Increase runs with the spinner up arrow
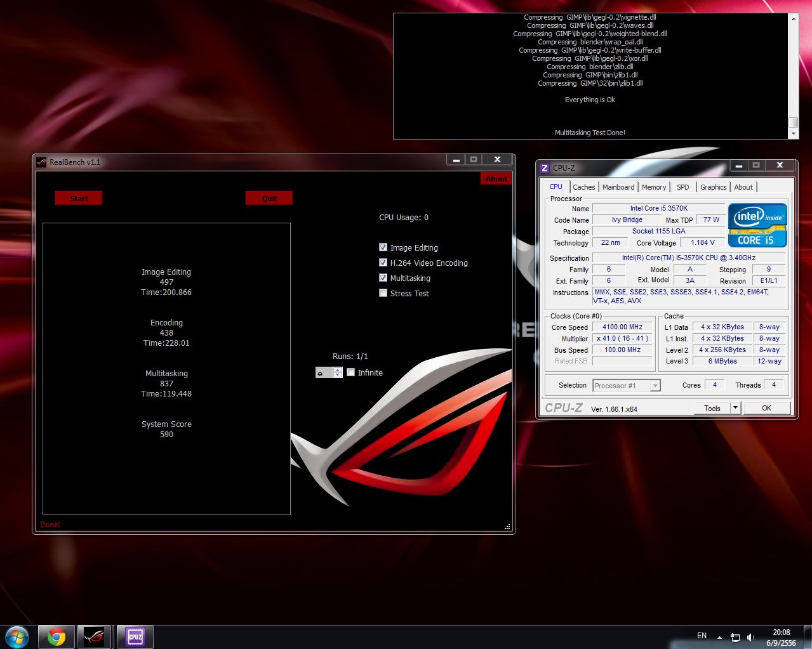The width and height of the screenshot is (812, 649). [338, 370]
